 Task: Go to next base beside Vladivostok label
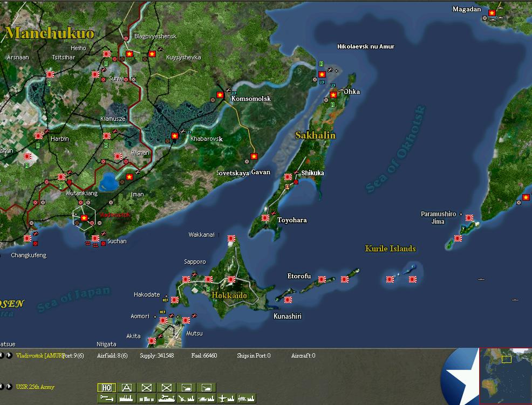[9, 355]
